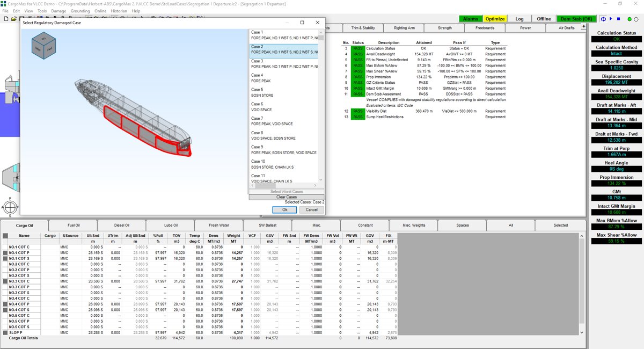
Task: Maximize the Select Regulatory Damaged Case dialog
Action: tap(302, 23)
